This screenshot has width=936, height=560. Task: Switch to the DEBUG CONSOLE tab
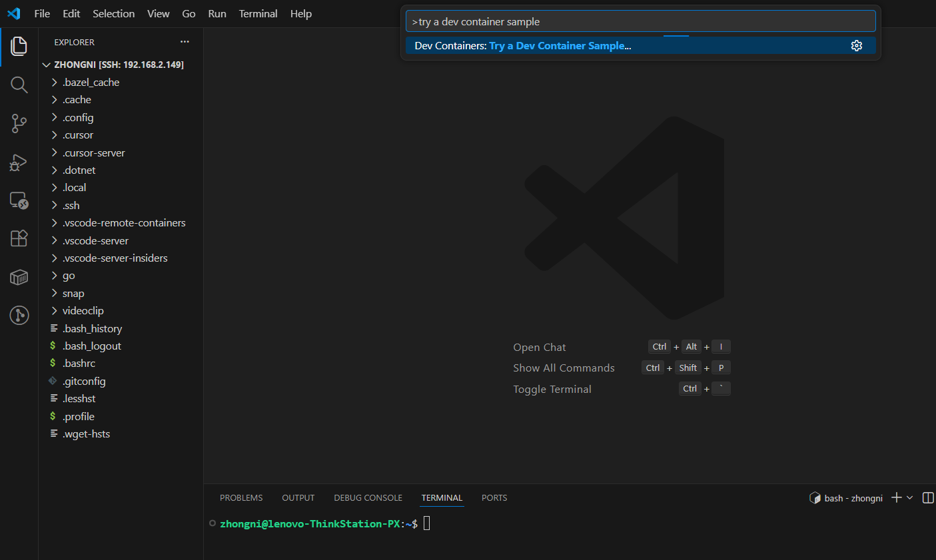point(368,498)
